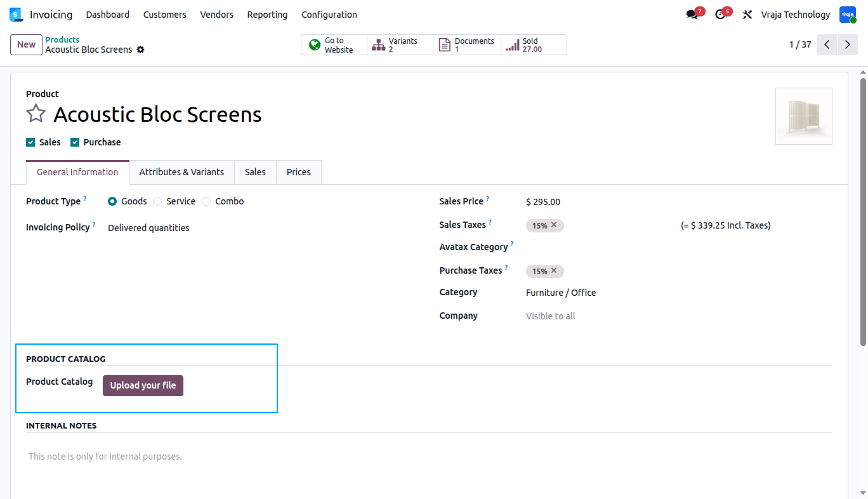
Task: Click Upload your file button
Action: point(143,385)
